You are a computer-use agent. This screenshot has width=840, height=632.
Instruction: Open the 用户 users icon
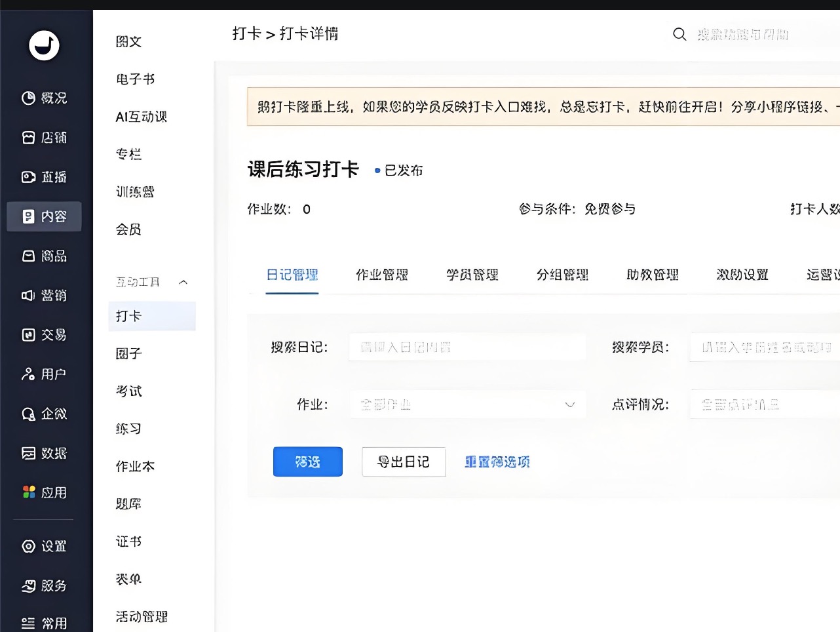click(x=28, y=374)
